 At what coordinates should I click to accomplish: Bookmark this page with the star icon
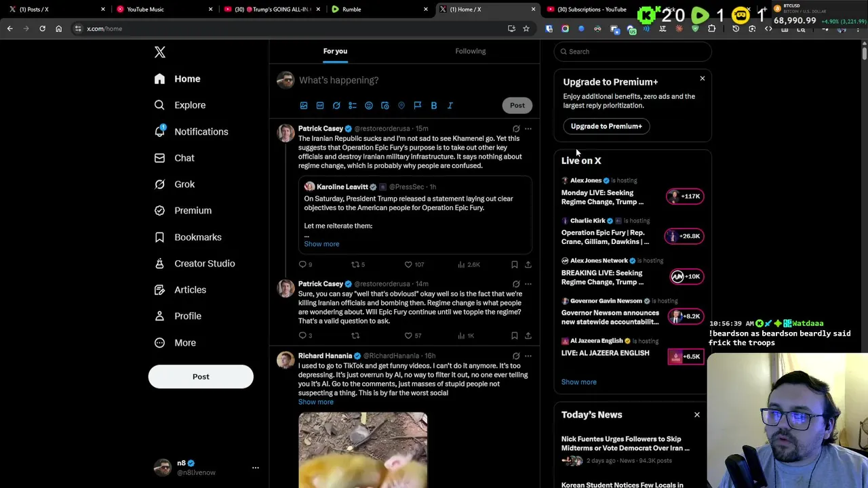[x=526, y=28]
